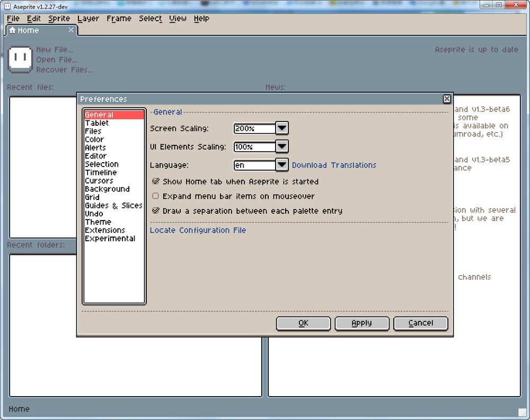Select General in preferences list
530x420 pixels.
[114, 115]
